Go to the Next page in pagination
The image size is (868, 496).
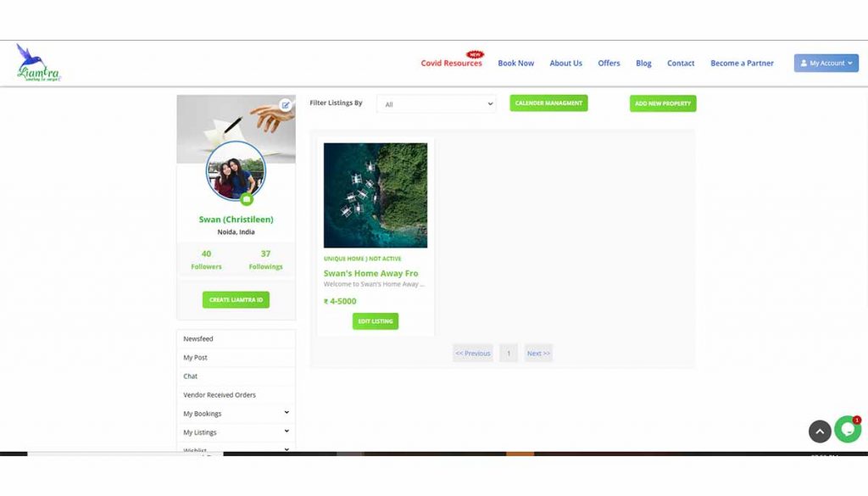(x=538, y=354)
